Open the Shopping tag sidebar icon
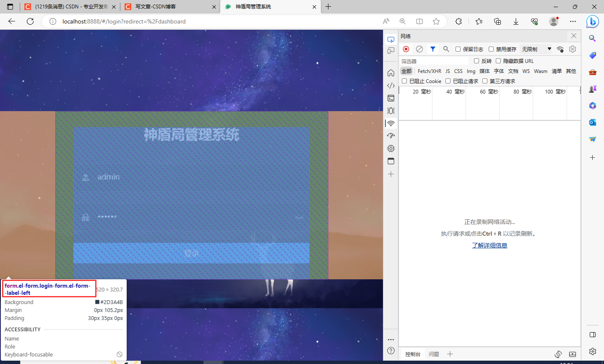Screen dimensions: 604x364 click(x=592, y=55)
